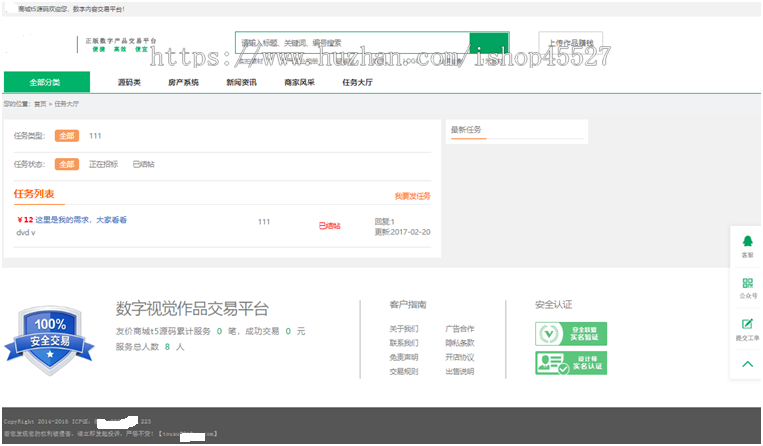
Task: Click the 最新任务 panel heading
Action: [466, 129]
